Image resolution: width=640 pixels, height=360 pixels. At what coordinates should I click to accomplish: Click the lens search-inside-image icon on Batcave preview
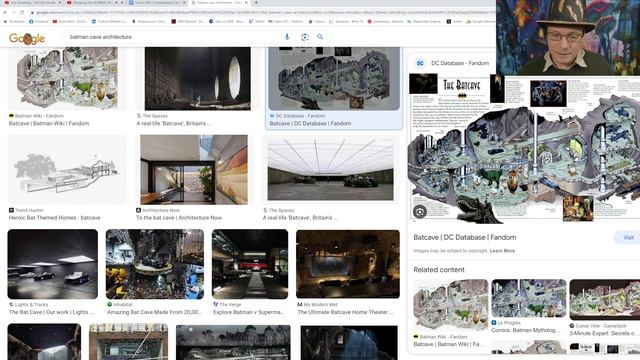[420, 211]
